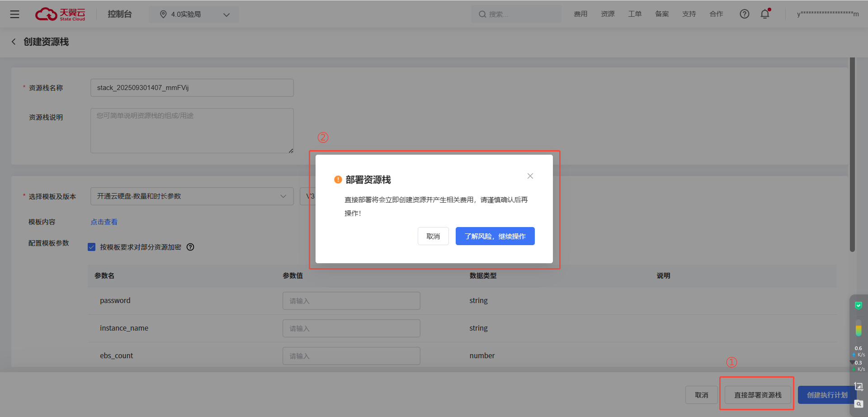Image resolution: width=868 pixels, height=417 pixels.
Task: Click the crop screenshot icon at right edge
Action: pos(858,387)
